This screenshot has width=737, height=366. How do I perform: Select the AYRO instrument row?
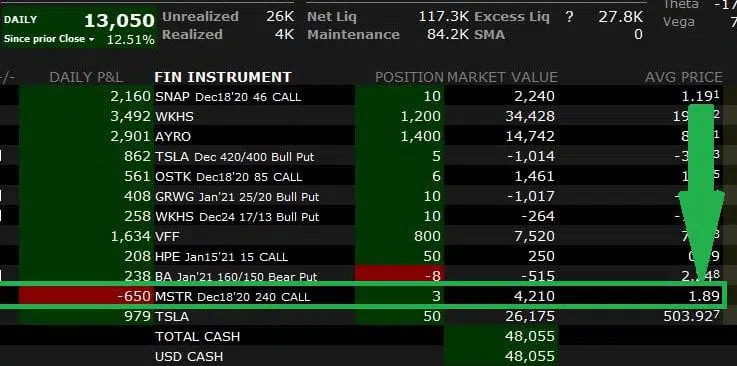tap(368, 136)
